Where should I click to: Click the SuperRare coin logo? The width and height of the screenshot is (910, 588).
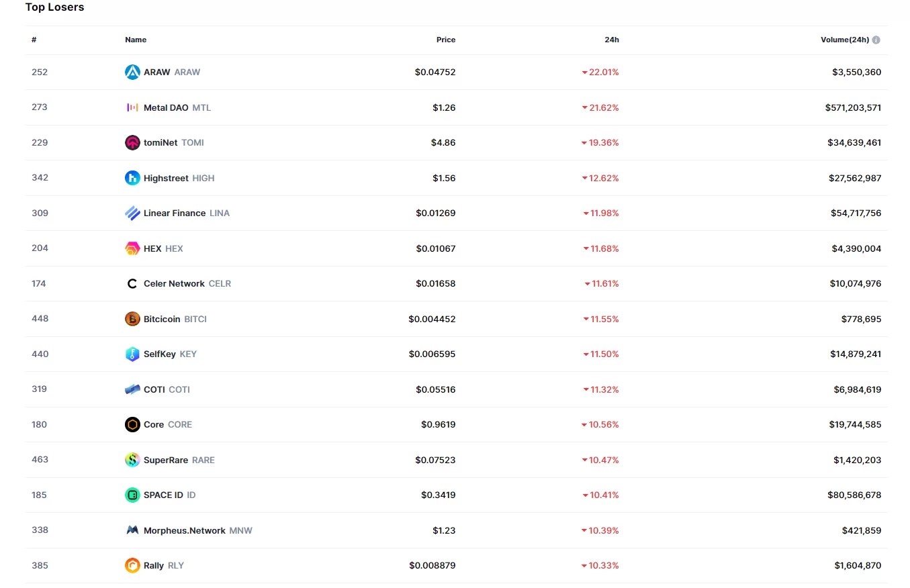click(x=132, y=460)
